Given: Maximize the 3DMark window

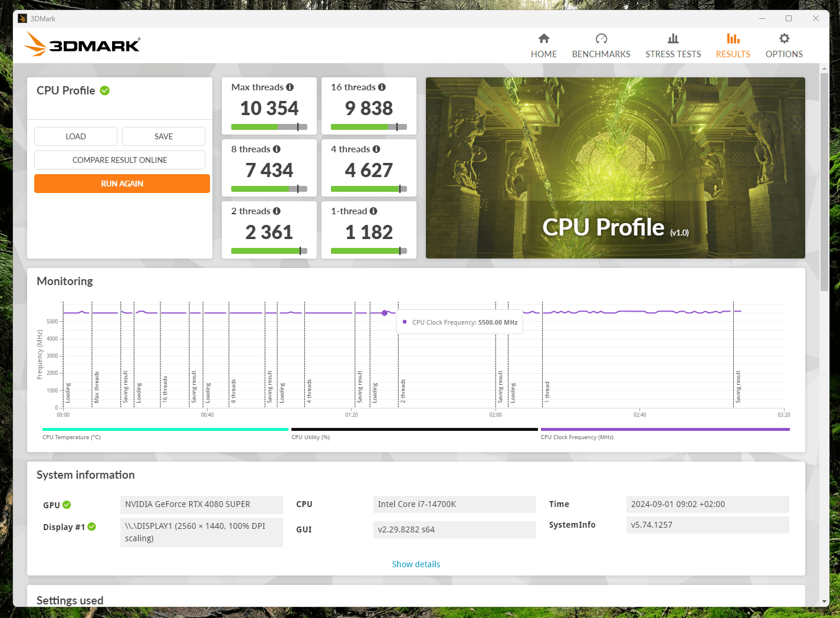Looking at the screenshot, I should click(789, 18).
